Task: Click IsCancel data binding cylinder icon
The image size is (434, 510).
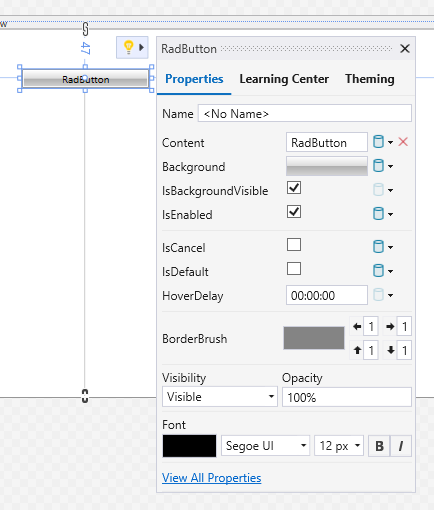Action: tap(378, 247)
